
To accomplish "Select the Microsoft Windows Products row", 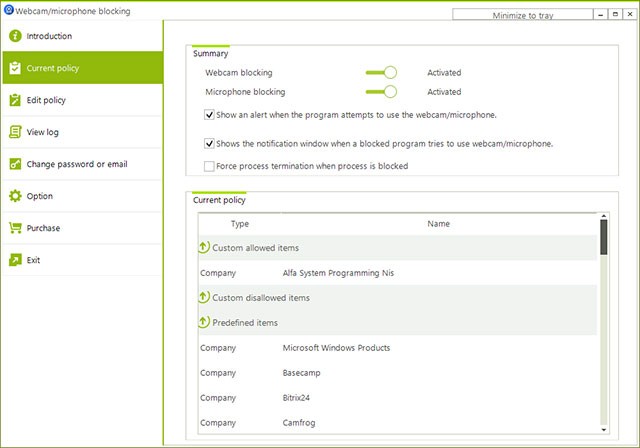I will tap(336, 348).
